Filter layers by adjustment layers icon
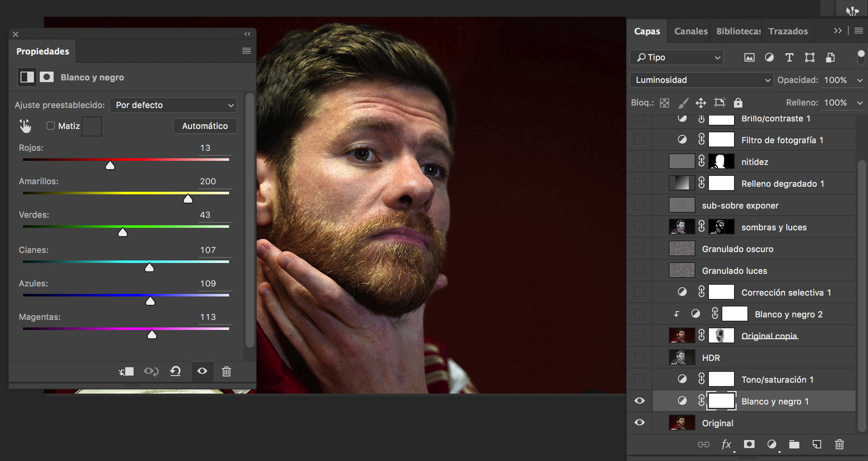This screenshot has height=461, width=868. point(769,57)
